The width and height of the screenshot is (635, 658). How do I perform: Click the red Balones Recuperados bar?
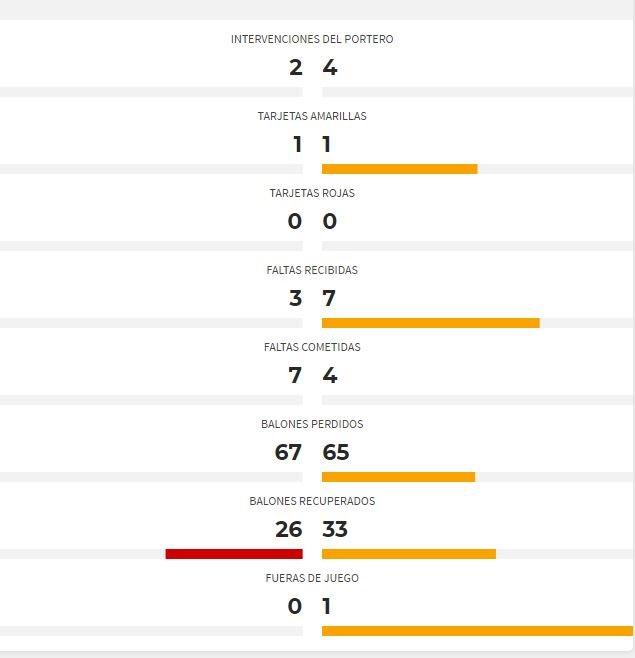click(x=234, y=554)
